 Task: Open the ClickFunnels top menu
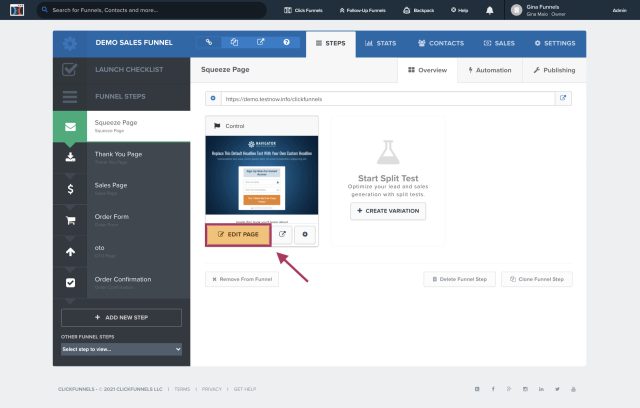[303, 10]
